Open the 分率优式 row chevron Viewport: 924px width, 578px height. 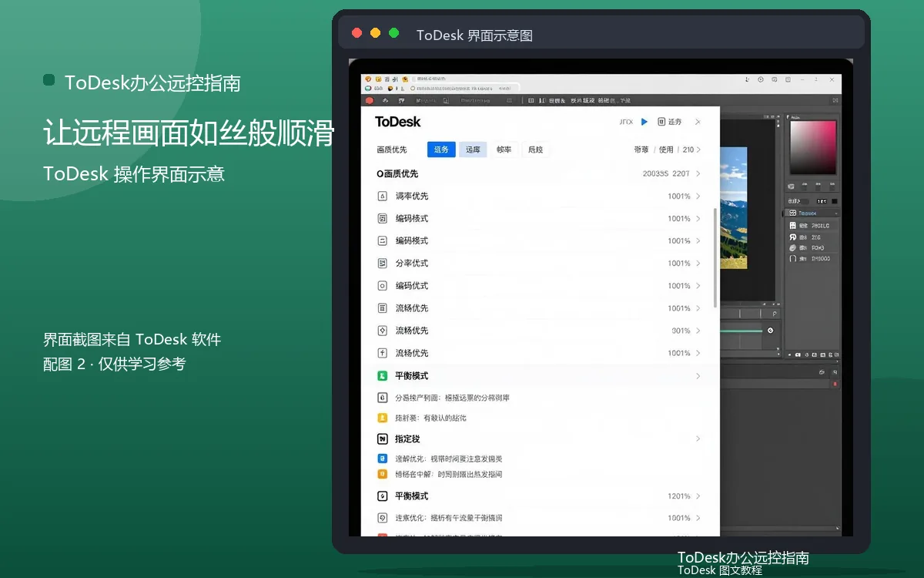coord(698,264)
